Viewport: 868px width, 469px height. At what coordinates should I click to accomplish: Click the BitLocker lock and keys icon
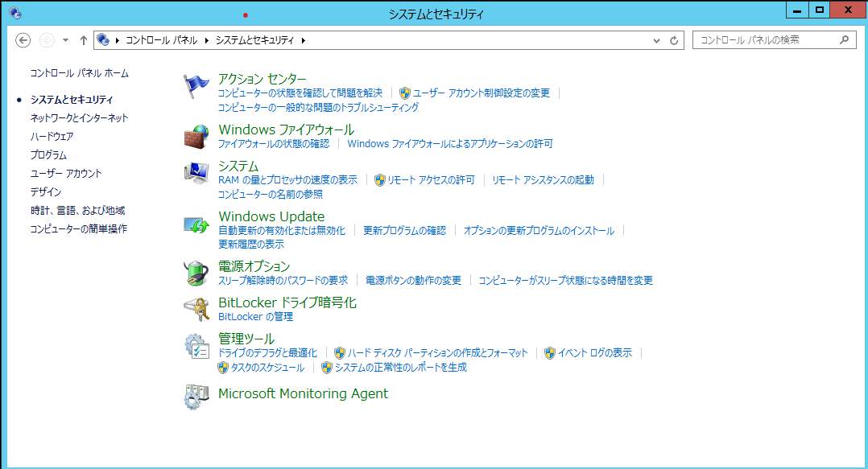point(196,309)
